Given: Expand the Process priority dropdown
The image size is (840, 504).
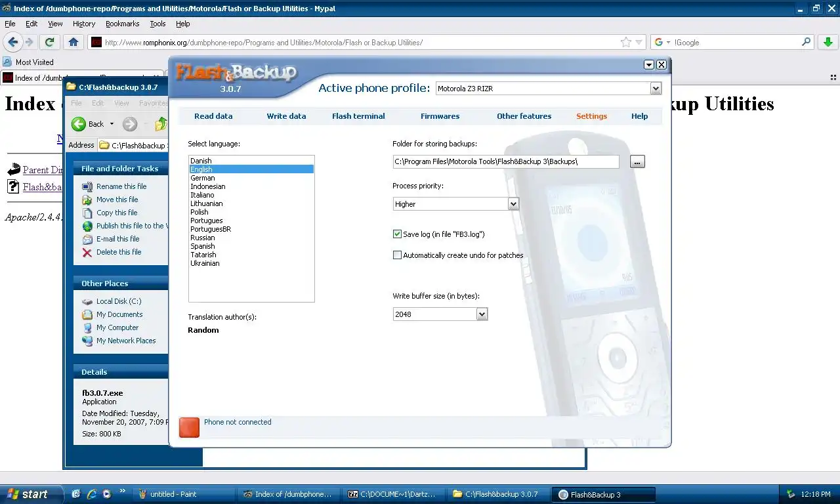Looking at the screenshot, I should point(513,204).
